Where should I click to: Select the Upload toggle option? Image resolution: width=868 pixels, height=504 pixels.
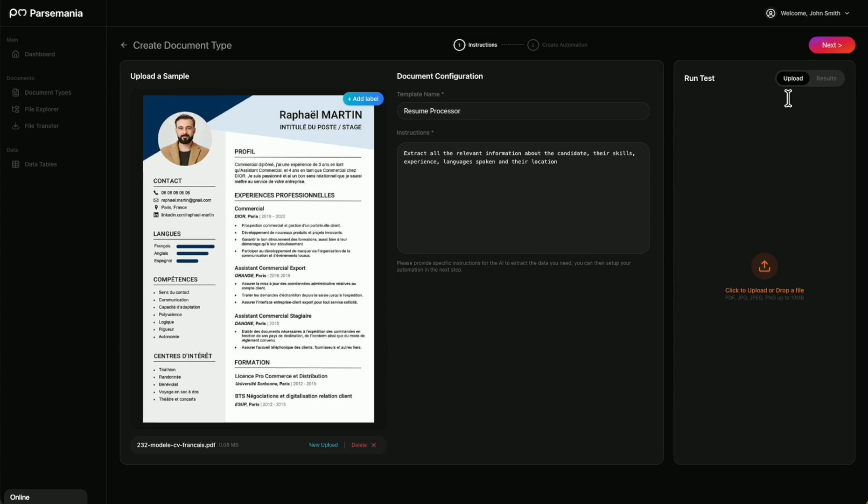793,78
